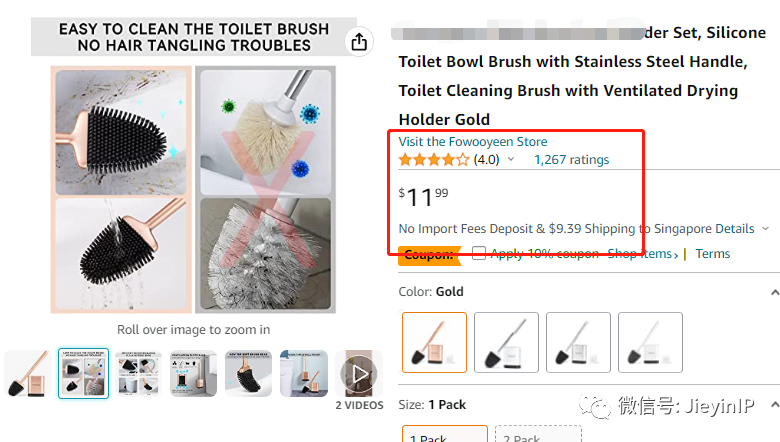Click the share icon above product image
Screen dimensions: 780x442
pyautogui.click(x=359, y=41)
